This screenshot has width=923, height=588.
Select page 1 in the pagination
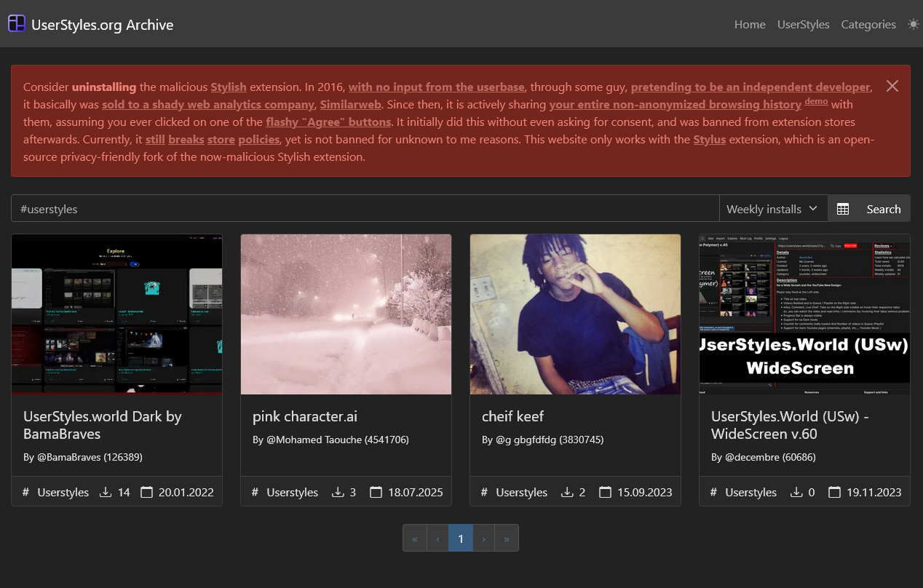pos(460,539)
